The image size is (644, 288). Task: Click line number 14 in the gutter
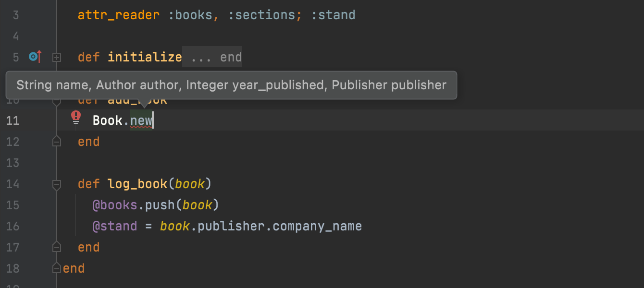13,184
